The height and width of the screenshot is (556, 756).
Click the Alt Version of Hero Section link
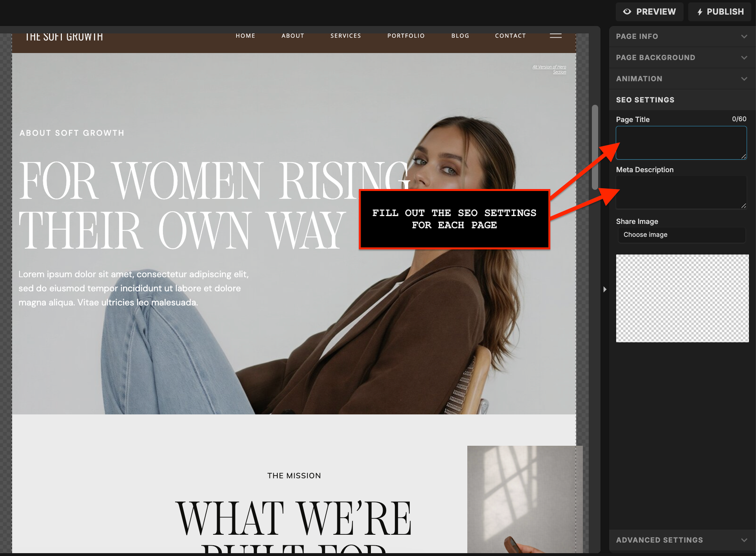click(550, 69)
